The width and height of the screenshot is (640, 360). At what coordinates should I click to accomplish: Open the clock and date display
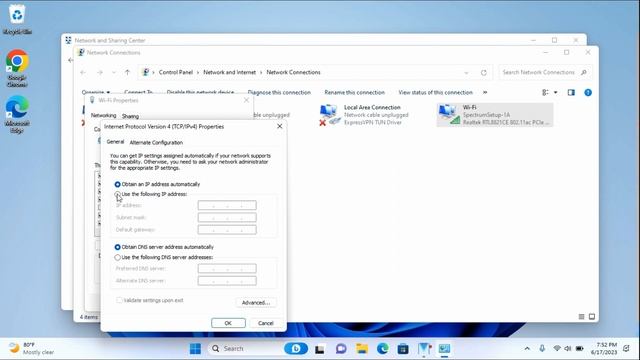[x=604, y=349]
